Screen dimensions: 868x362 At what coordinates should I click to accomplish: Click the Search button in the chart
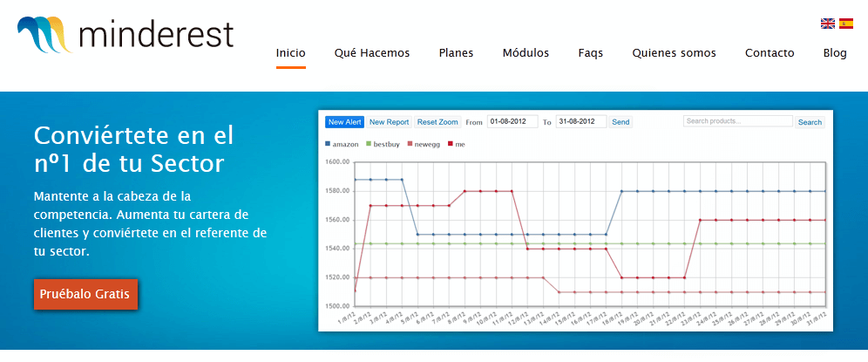810,122
